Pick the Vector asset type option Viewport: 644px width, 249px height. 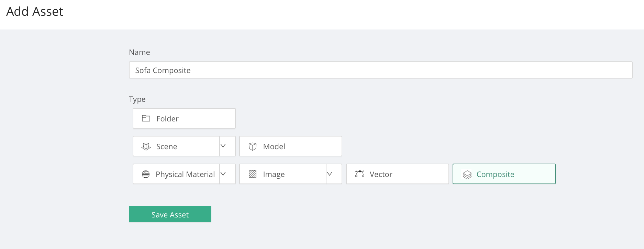click(x=381, y=174)
